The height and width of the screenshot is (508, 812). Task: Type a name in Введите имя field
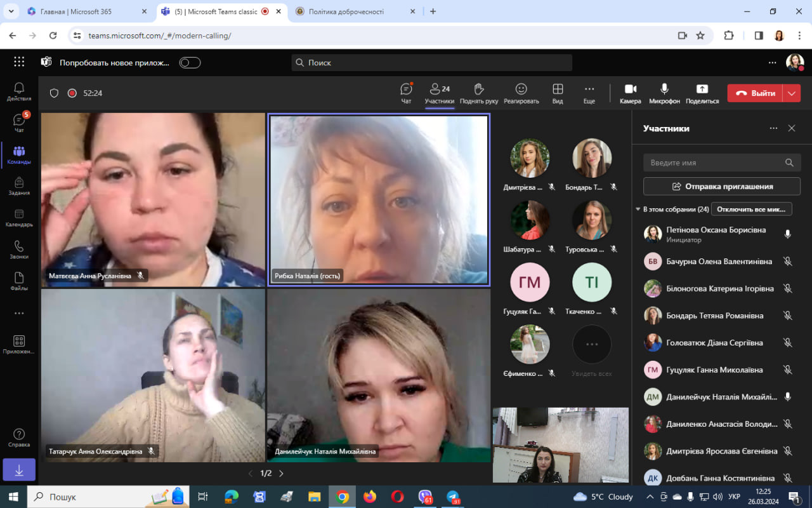[x=722, y=163]
